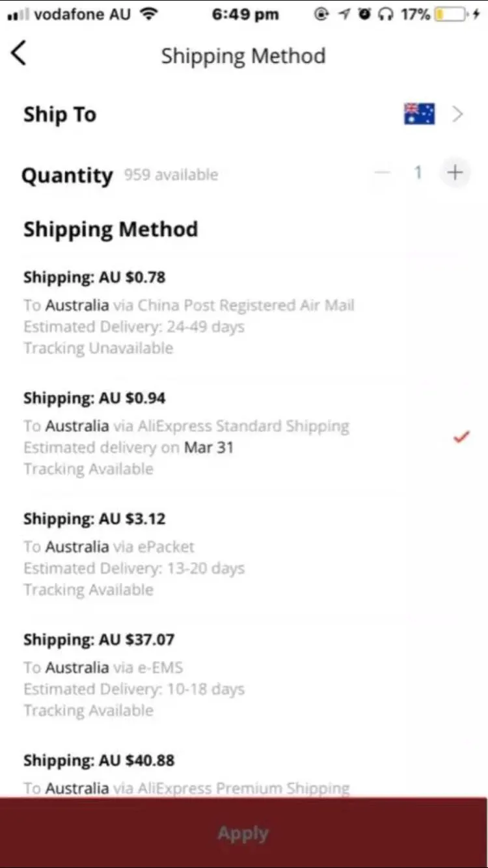Tap the quantity value field
The width and height of the screenshot is (488, 868).
[418, 173]
